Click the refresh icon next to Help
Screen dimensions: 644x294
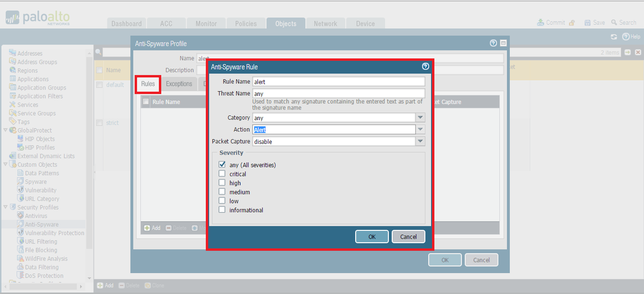click(614, 37)
